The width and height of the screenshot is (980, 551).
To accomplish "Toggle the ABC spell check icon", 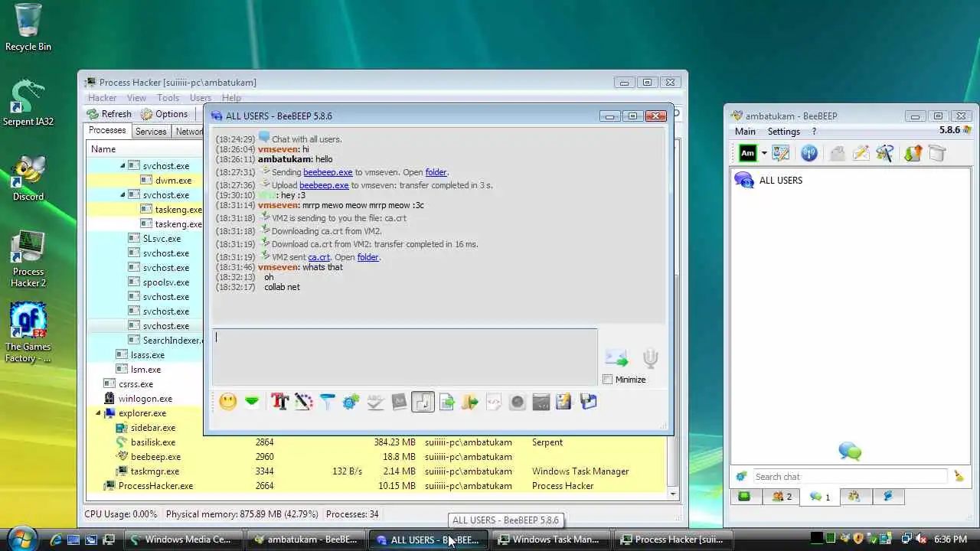I will click(x=375, y=402).
